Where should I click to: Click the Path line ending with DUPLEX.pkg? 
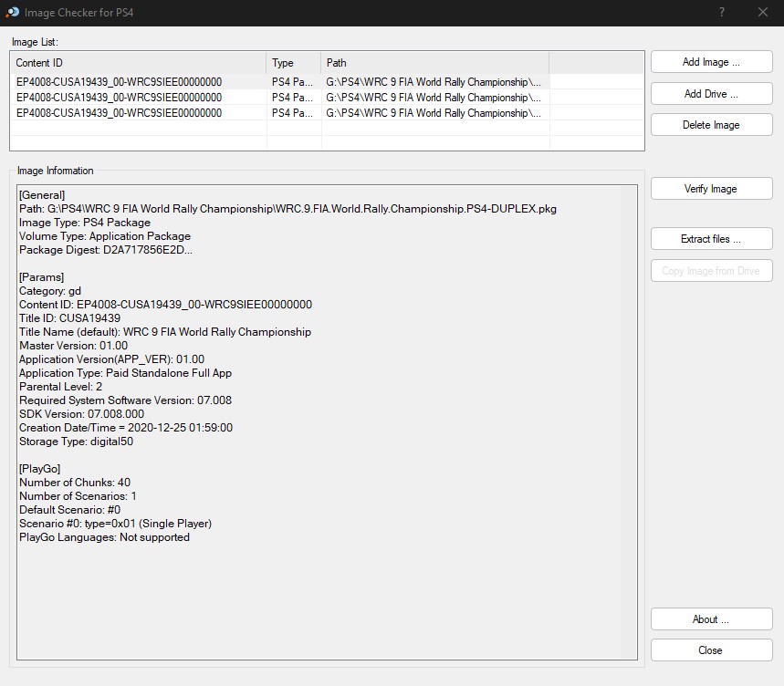pos(287,209)
